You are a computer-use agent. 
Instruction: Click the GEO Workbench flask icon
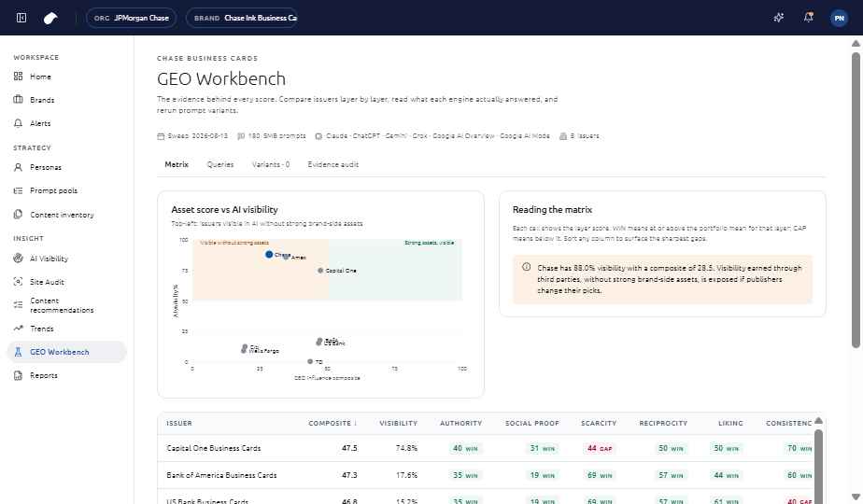18,352
